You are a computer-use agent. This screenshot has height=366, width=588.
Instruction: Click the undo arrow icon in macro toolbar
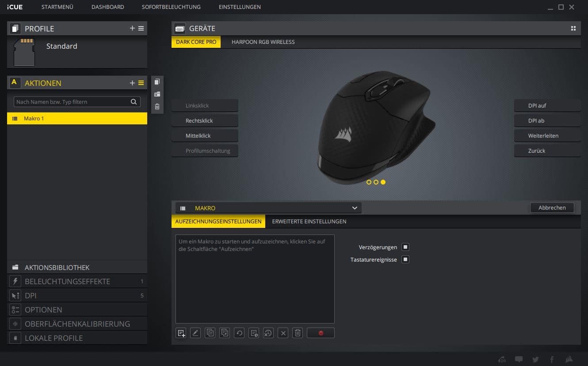pos(239,333)
